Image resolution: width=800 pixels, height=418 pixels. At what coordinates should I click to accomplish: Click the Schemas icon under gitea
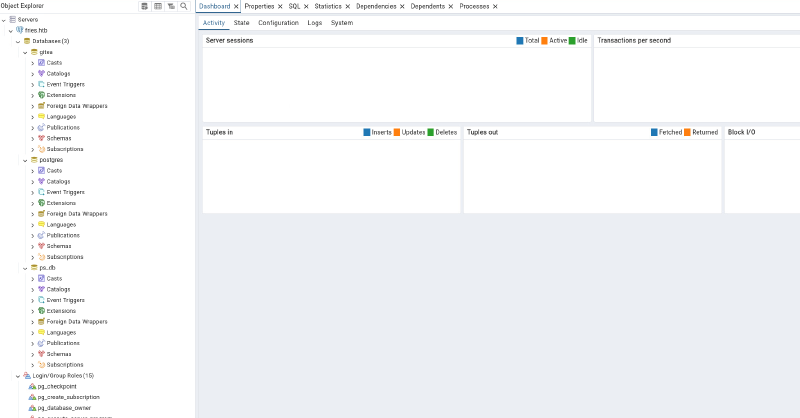[41, 138]
